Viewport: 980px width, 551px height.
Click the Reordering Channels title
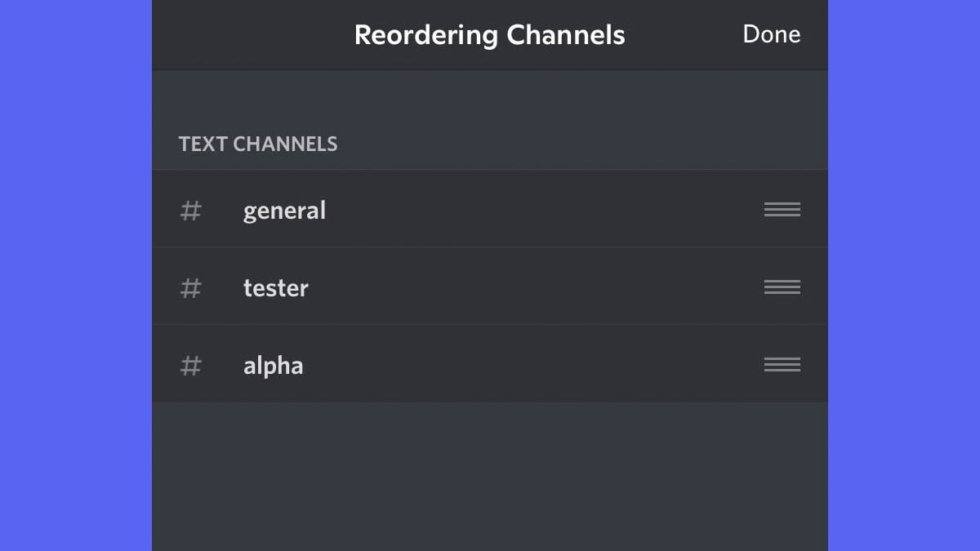(489, 34)
